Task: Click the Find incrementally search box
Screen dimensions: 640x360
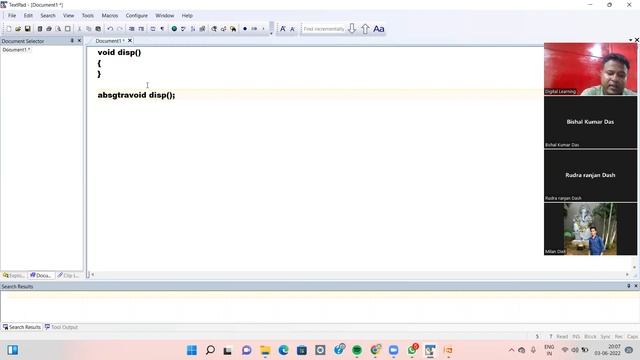Action: (x=324, y=29)
